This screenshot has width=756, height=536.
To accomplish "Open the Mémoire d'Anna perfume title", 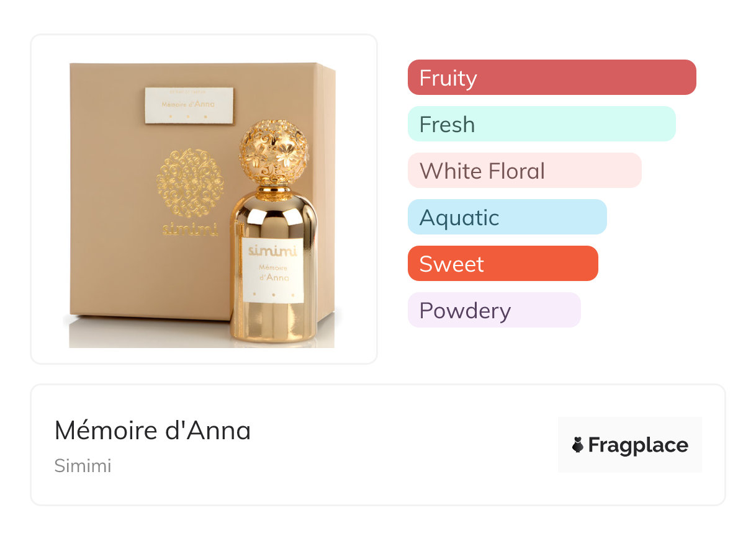I will (x=153, y=431).
